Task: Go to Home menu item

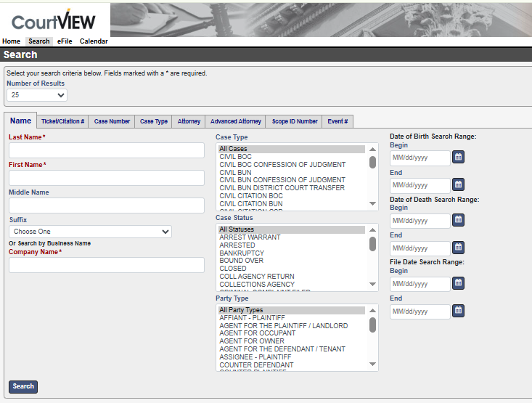Action: (11, 41)
